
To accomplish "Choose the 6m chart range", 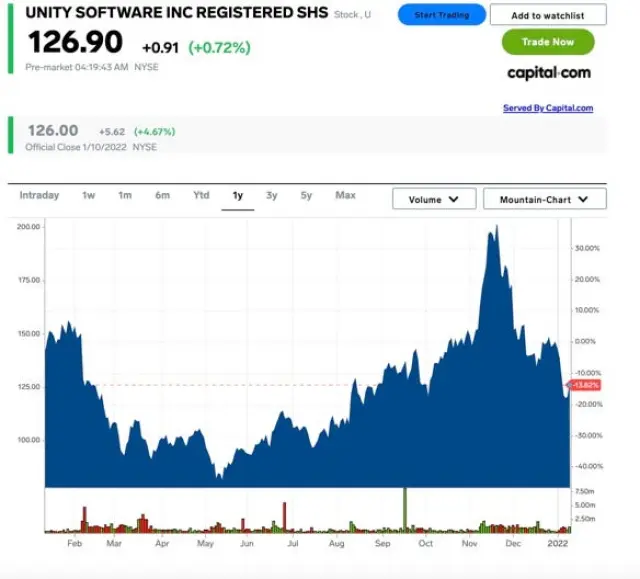I will click(162, 196).
